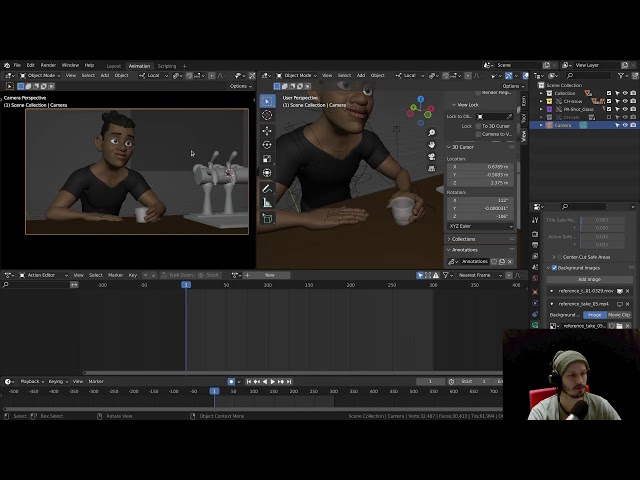This screenshot has height=480, width=640.
Task: Click the zoom magnifier viewport gizmo
Action: 431,133
